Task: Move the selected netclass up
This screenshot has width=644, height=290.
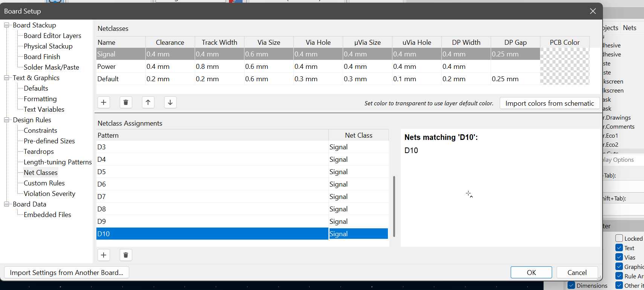Action: click(148, 102)
